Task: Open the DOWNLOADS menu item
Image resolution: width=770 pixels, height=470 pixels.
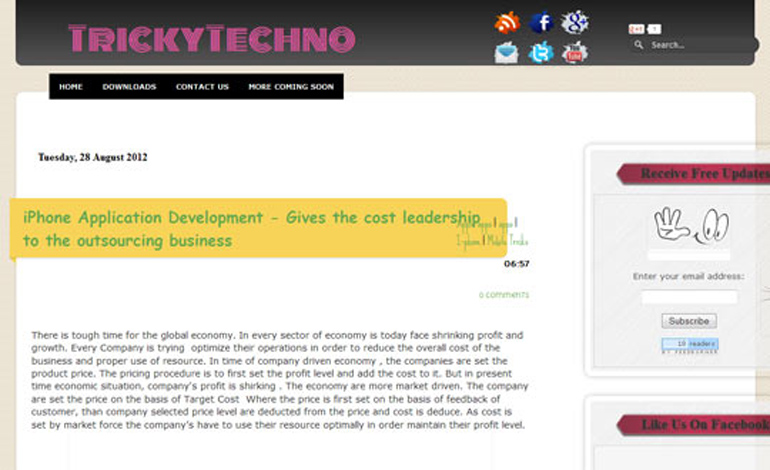Action: (x=129, y=86)
